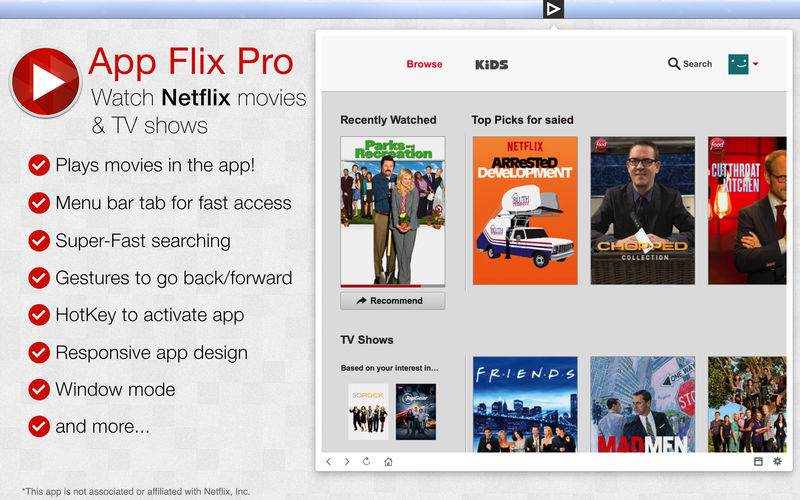The image size is (800, 500).
Task: Click the Netflix affiliation disclaimer text
Action: [136, 492]
